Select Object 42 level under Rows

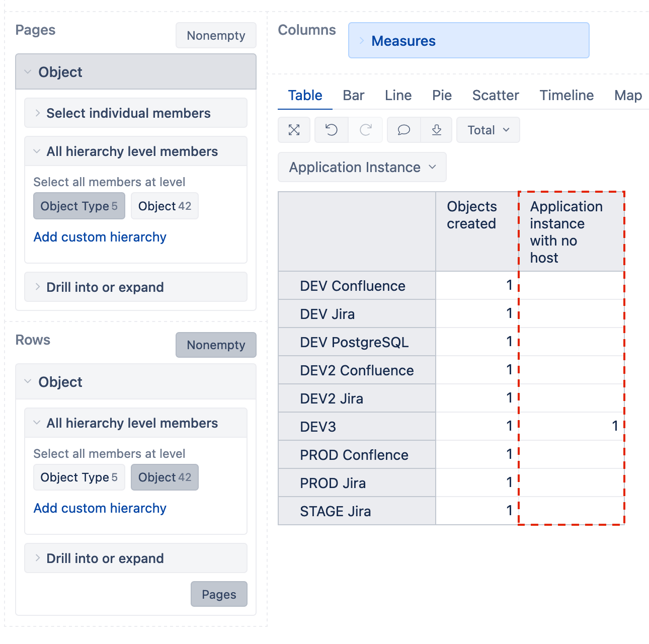[x=165, y=477]
